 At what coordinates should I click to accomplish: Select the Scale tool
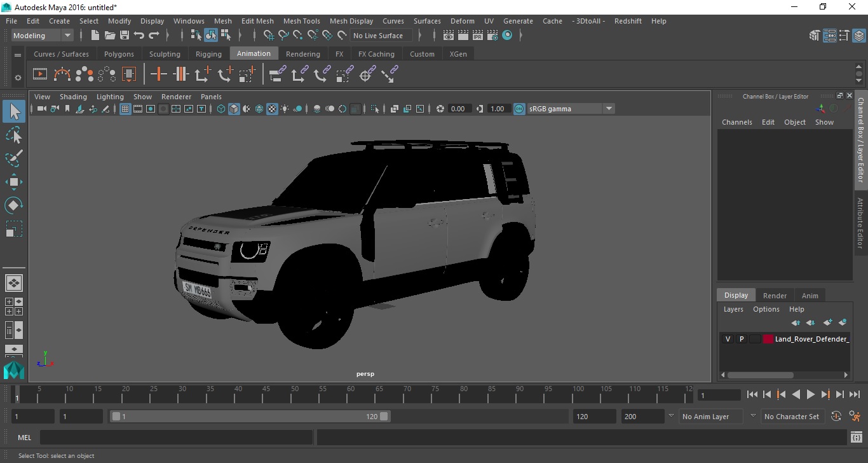(14, 229)
